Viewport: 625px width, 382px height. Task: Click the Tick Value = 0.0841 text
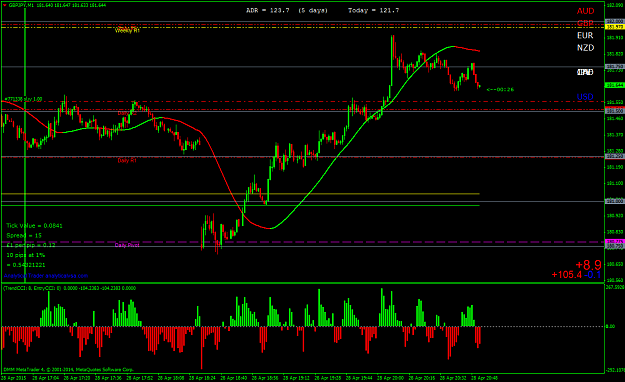point(34,226)
